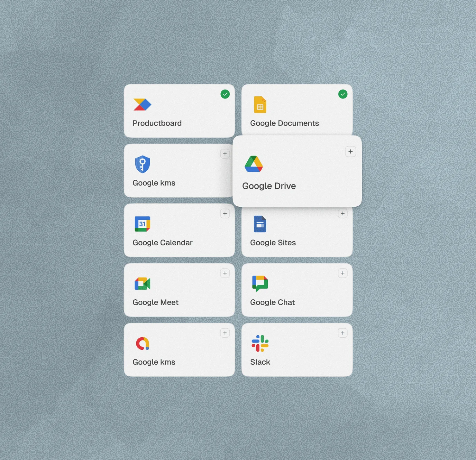Select the 'Slack' card label
The height and width of the screenshot is (460, 476).
pos(260,362)
